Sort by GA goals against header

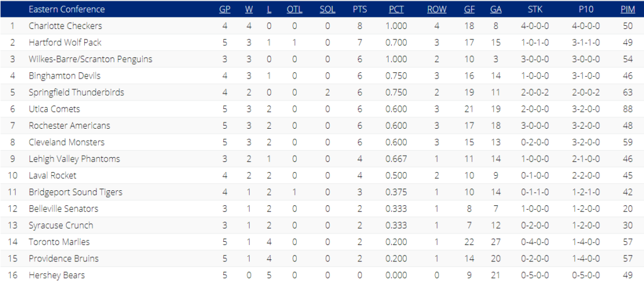[496, 9]
